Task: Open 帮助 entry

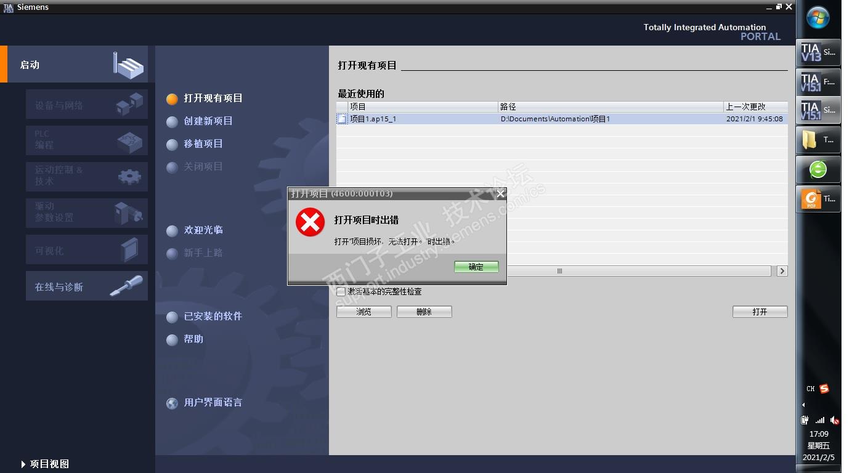Action: point(185,339)
